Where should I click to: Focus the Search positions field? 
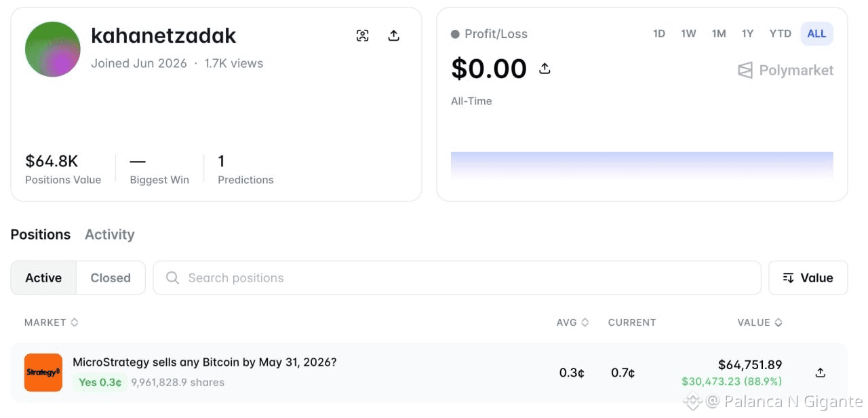[457, 278]
